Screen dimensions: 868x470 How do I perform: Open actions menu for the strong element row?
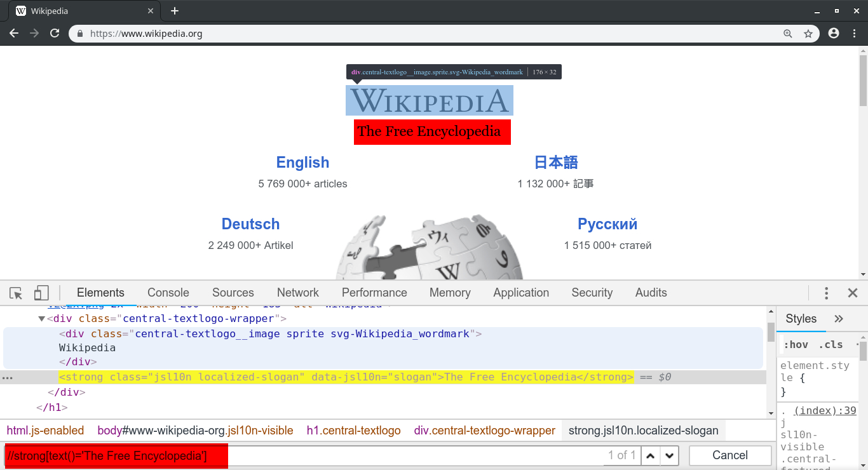[x=7, y=377]
